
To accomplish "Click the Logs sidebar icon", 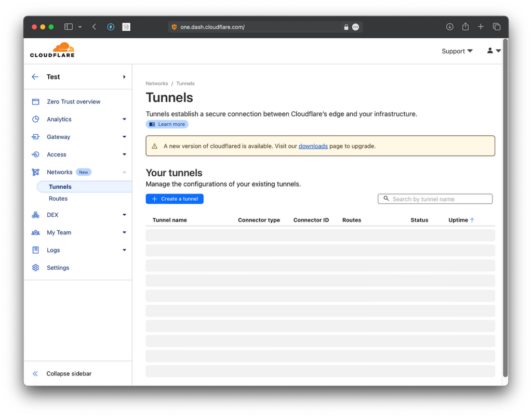I will pos(35,250).
